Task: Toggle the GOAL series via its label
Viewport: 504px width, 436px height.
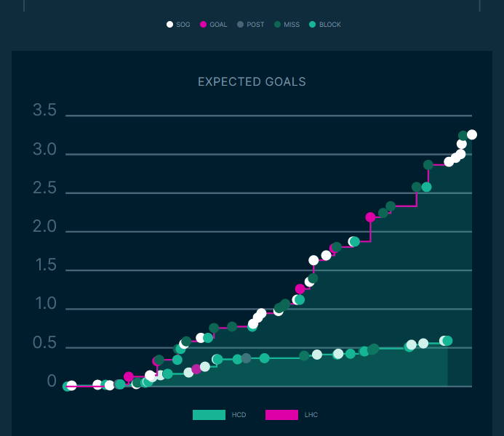Action: (218, 25)
